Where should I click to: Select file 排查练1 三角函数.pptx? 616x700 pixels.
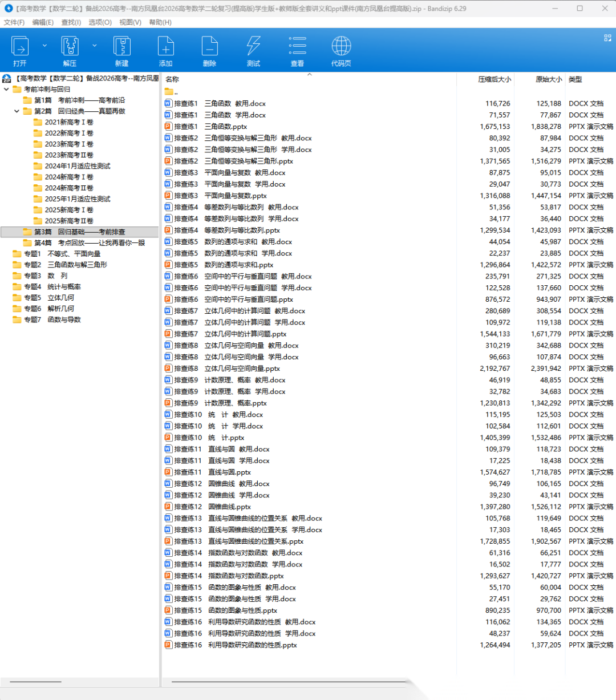pyautogui.click(x=210, y=127)
